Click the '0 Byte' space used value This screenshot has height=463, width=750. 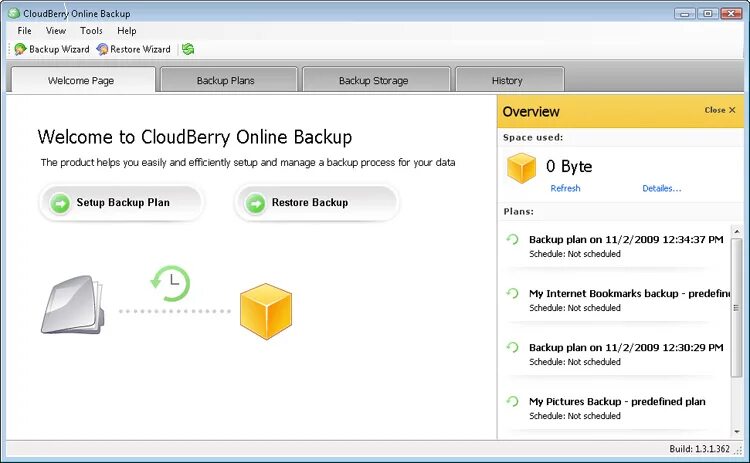(x=569, y=166)
